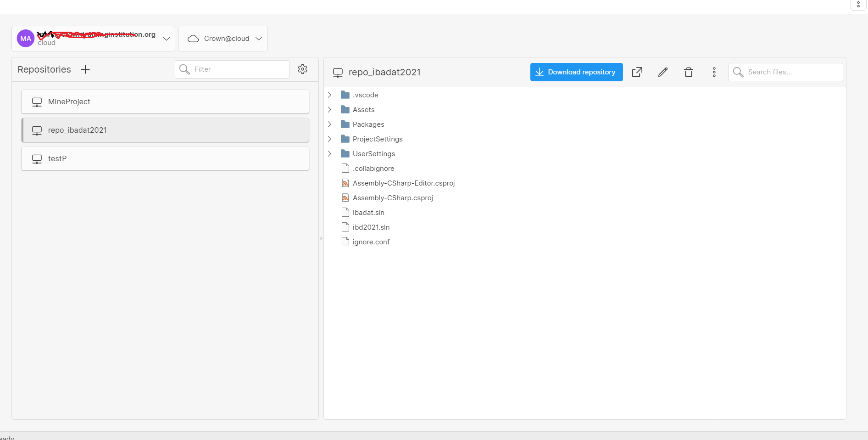Open the Crown@cloud dropdown

(259, 39)
